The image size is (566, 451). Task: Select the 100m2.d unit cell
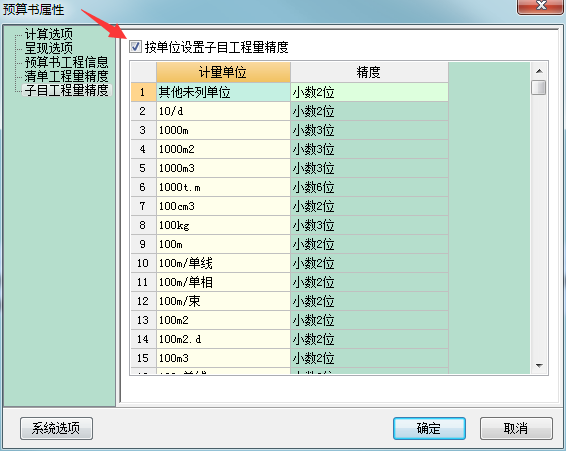223,339
